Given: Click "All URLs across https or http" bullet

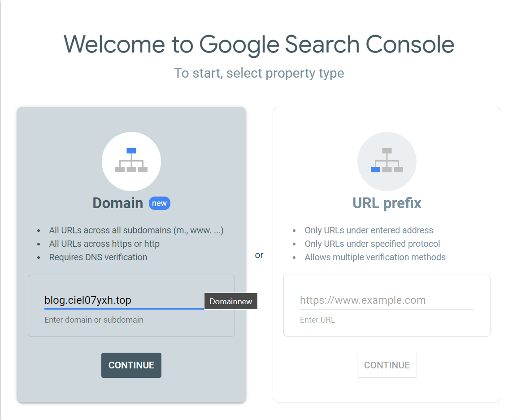Looking at the screenshot, I should (104, 244).
